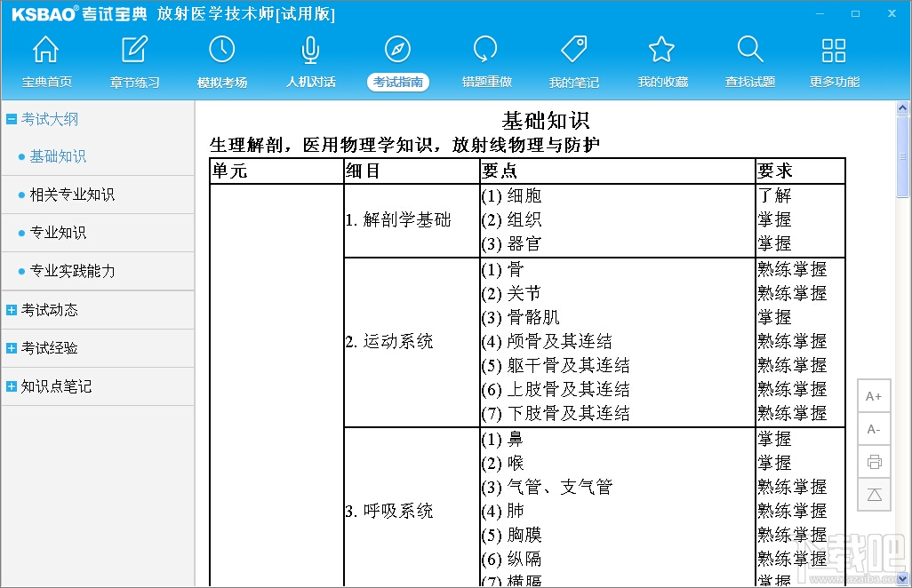Click the 错题重做 label text

(x=487, y=82)
